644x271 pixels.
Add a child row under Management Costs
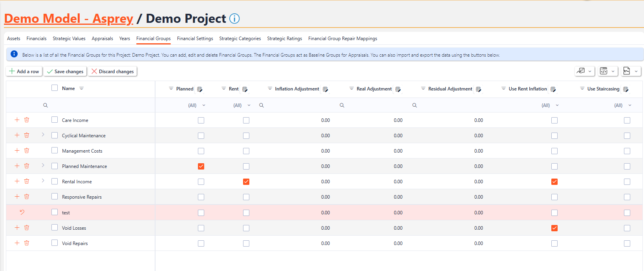pyautogui.click(x=17, y=151)
